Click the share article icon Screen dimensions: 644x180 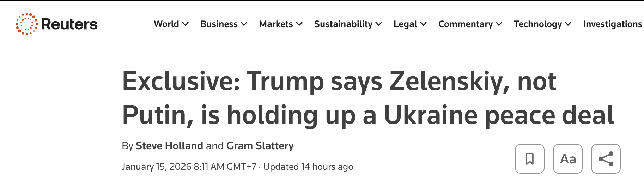(606, 159)
